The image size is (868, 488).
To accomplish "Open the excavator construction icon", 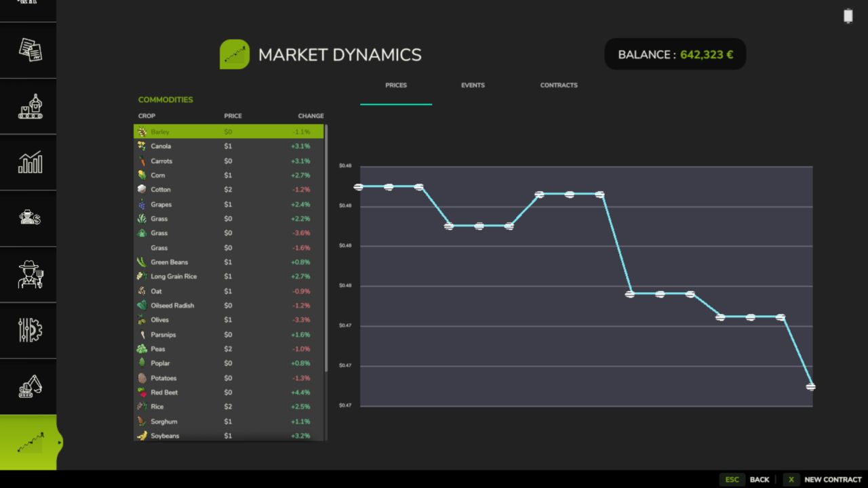I will (x=29, y=386).
